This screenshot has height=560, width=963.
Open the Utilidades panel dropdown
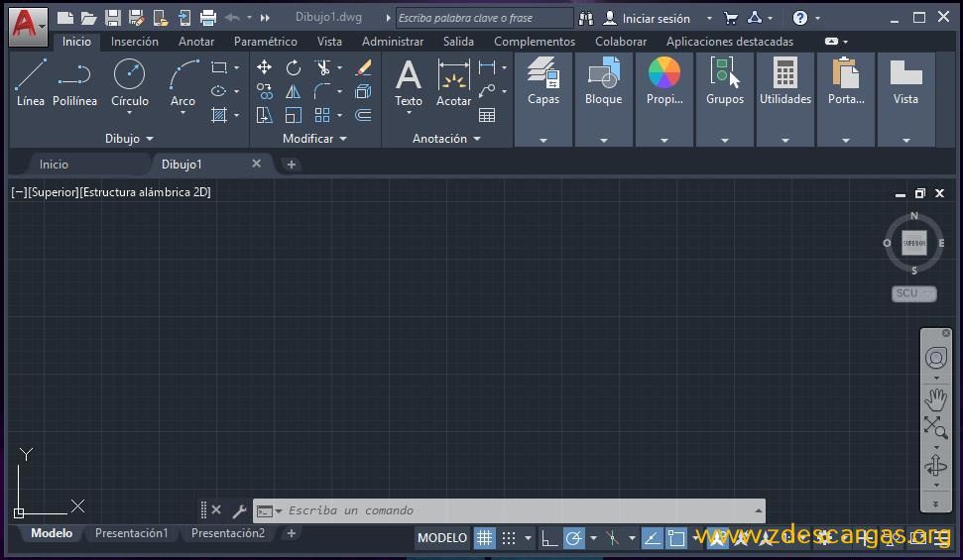coord(785,141)
